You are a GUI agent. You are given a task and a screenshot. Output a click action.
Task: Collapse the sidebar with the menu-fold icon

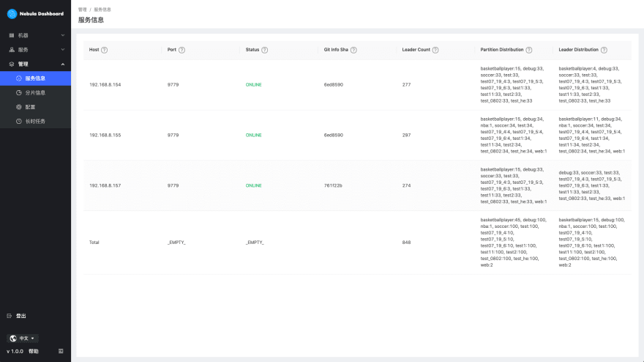tap(61, 351)
